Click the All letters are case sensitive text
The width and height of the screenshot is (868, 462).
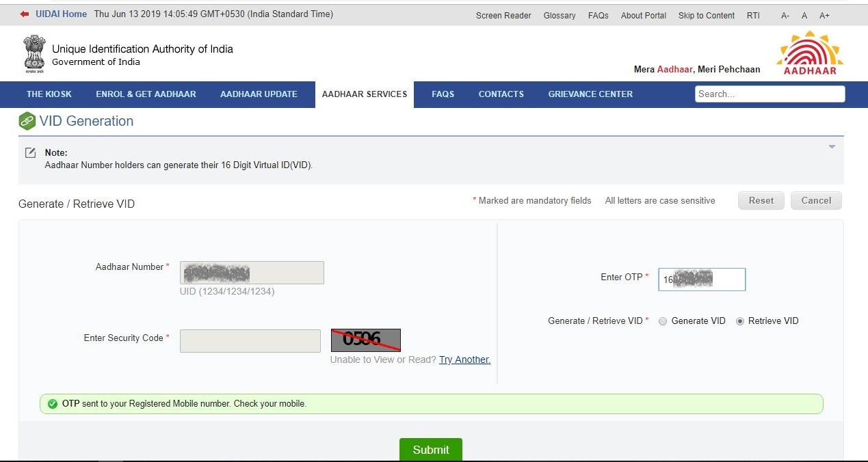point(660,201)
